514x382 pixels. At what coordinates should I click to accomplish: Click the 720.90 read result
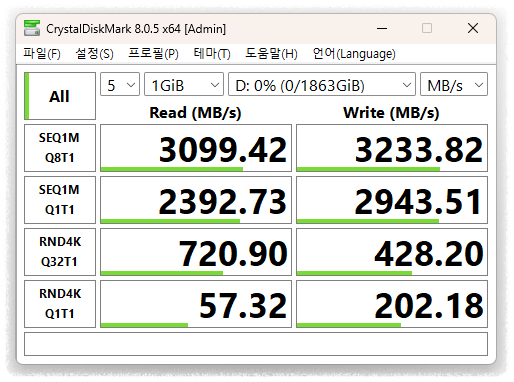pos(196,252)
